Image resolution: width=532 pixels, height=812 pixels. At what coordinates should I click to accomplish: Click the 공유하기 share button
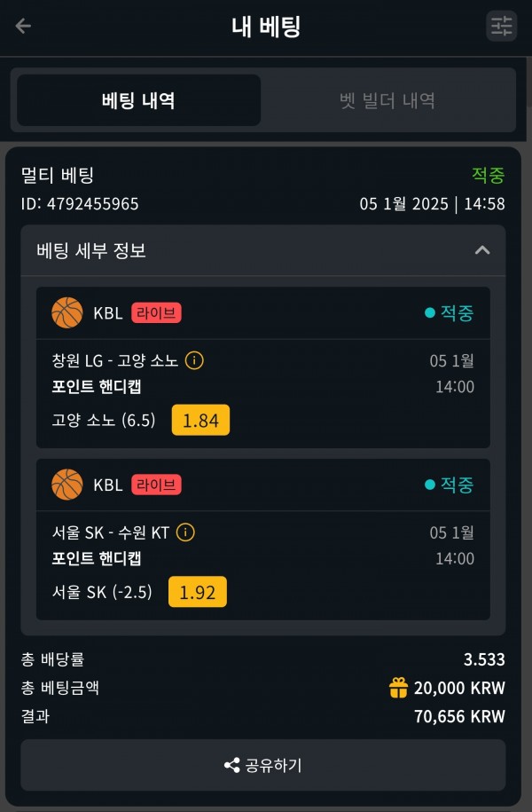pos(262,765)
